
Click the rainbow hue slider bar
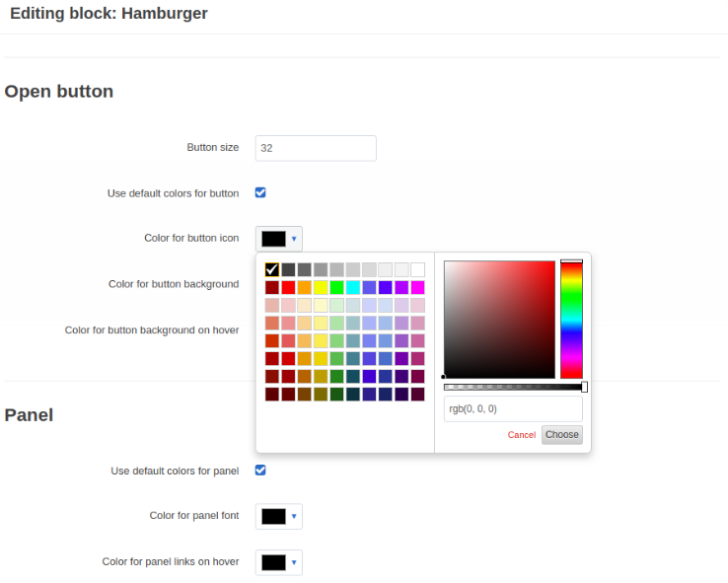571,320
